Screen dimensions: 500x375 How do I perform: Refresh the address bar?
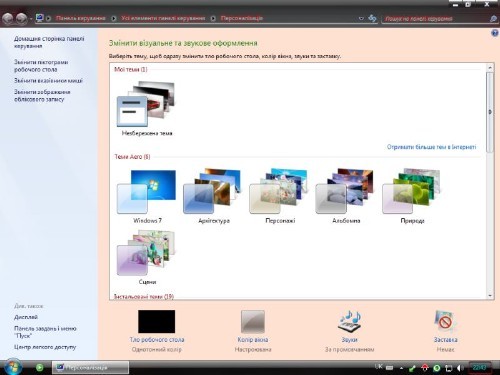click(x=372, y=18)
